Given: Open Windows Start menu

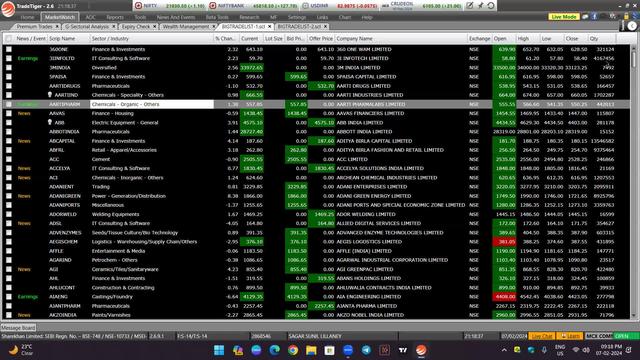Looking at the screenshot, I should pos(219,350).
